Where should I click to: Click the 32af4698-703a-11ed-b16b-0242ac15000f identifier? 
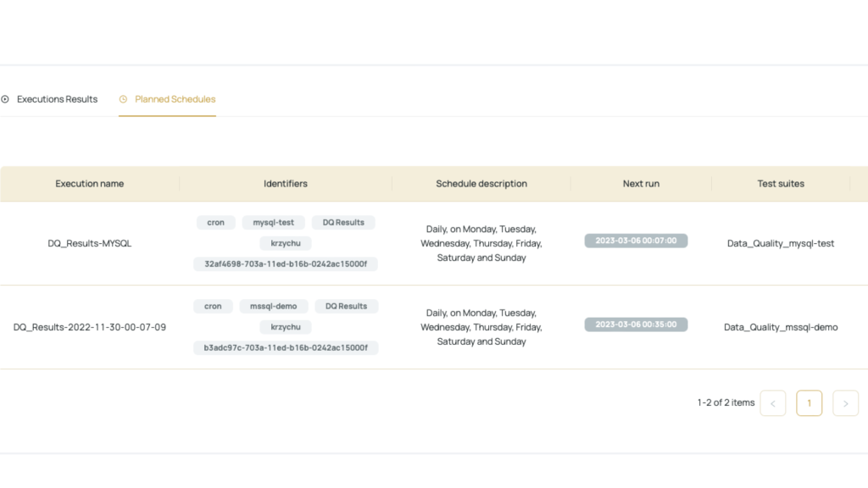286,264
